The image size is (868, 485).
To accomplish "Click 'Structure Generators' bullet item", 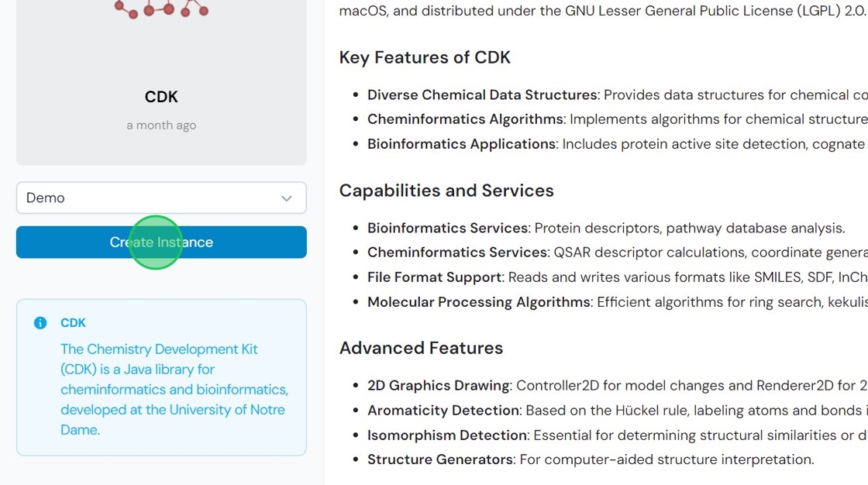I will [440, 459].
